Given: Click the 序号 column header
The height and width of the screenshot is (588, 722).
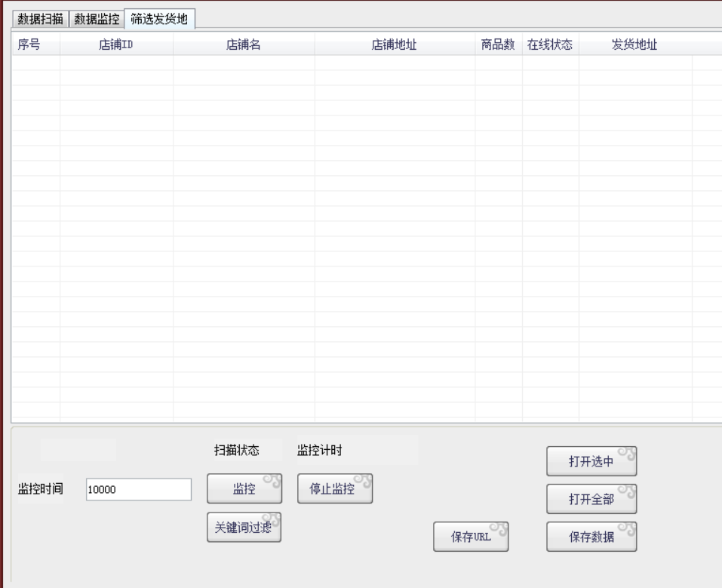Looking at the screenshot, I should click(x=29, y=45).
